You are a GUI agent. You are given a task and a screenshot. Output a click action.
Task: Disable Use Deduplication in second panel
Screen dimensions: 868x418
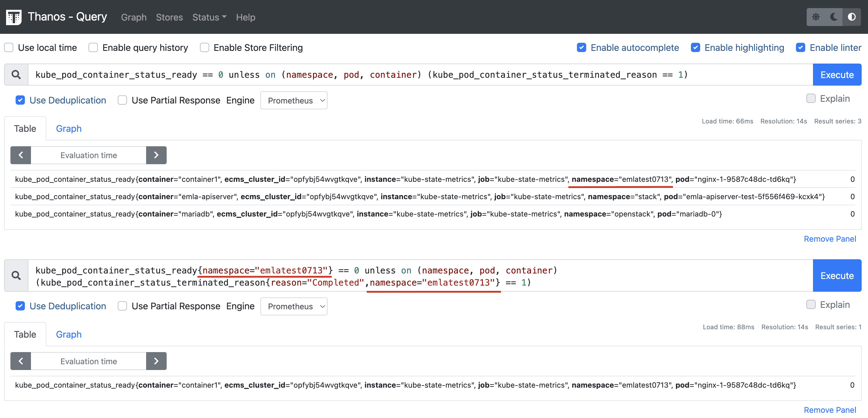20,306
